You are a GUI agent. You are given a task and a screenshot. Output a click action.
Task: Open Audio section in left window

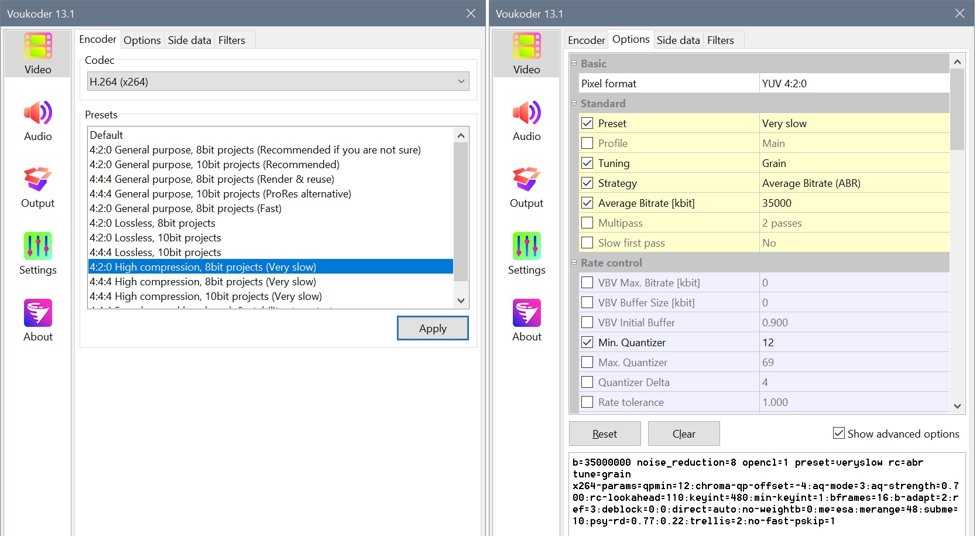[x=37, y=120]
